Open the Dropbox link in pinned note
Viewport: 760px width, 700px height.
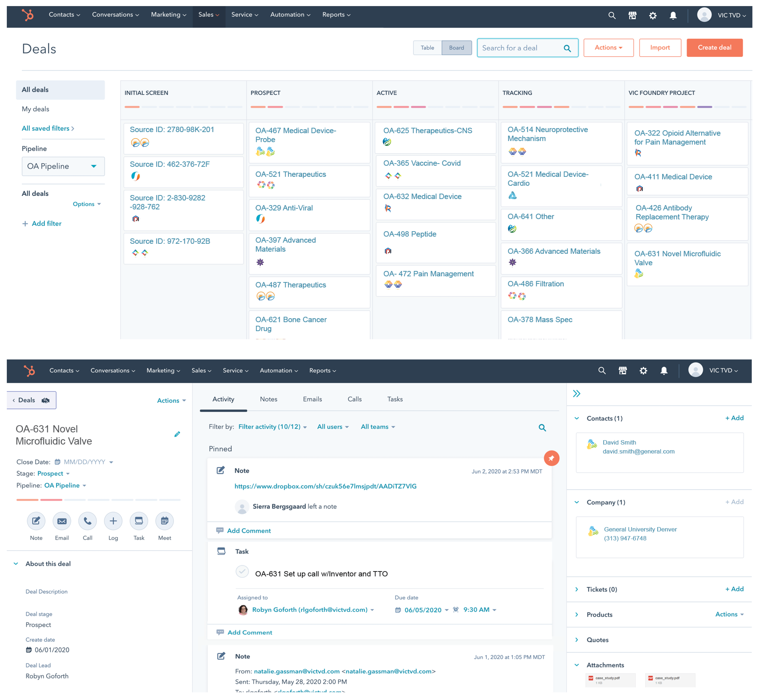[x=325, y=486]
